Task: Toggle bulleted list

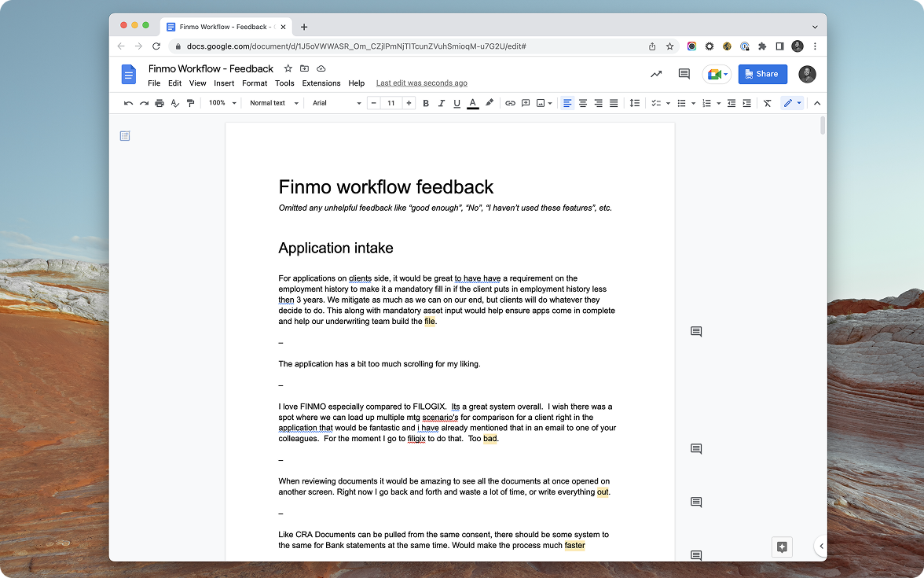Action: tap(681, 103)
